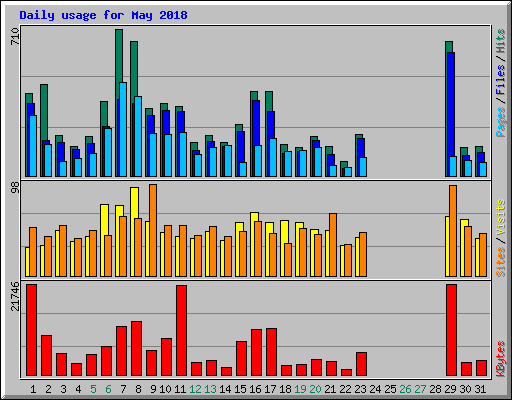Click the 'Daily usage for May 2018' title

pyautogui.click(x=103, y=15)
